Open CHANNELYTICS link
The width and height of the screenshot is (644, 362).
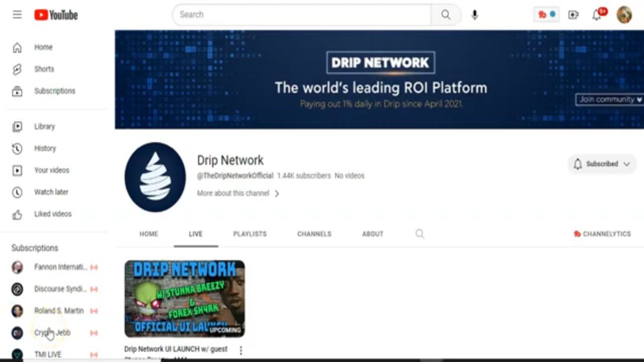(x=602, y=234)
